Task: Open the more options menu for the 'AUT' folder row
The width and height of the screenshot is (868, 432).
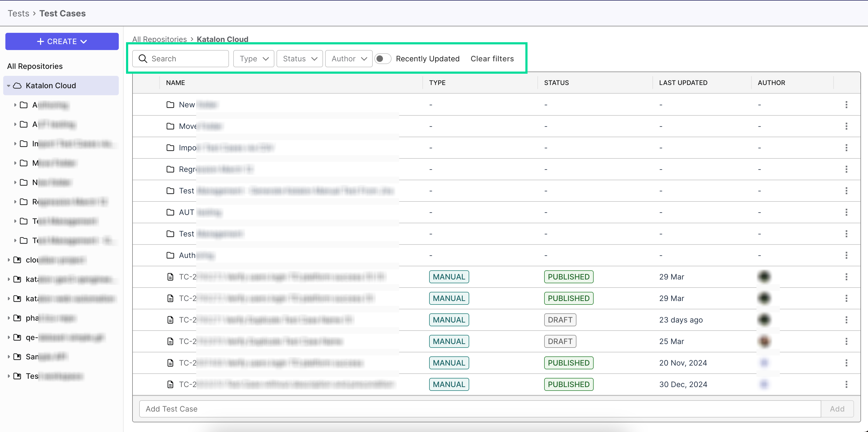Action: 846,212
